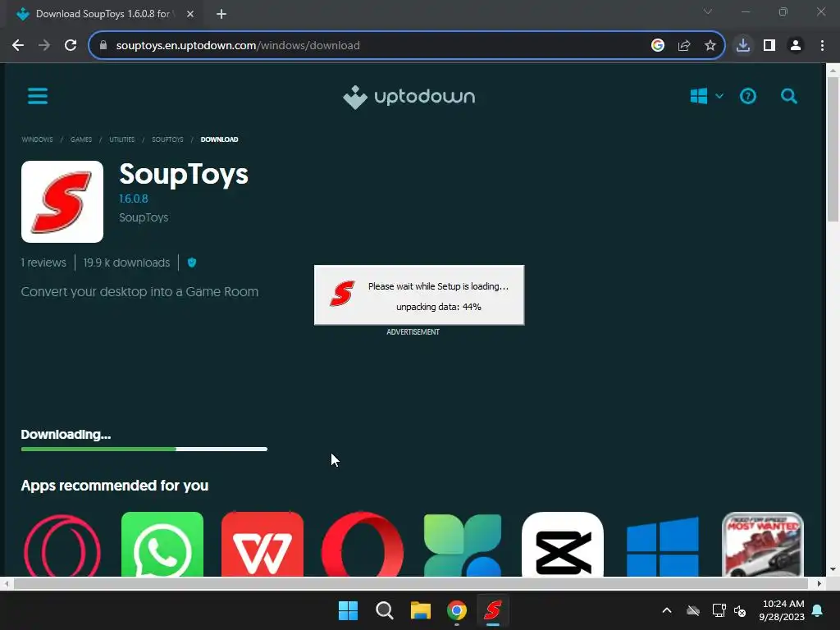Open File Explorer from taskbar
Viewport: 840px width, 630px height.
tap(421, 610)
